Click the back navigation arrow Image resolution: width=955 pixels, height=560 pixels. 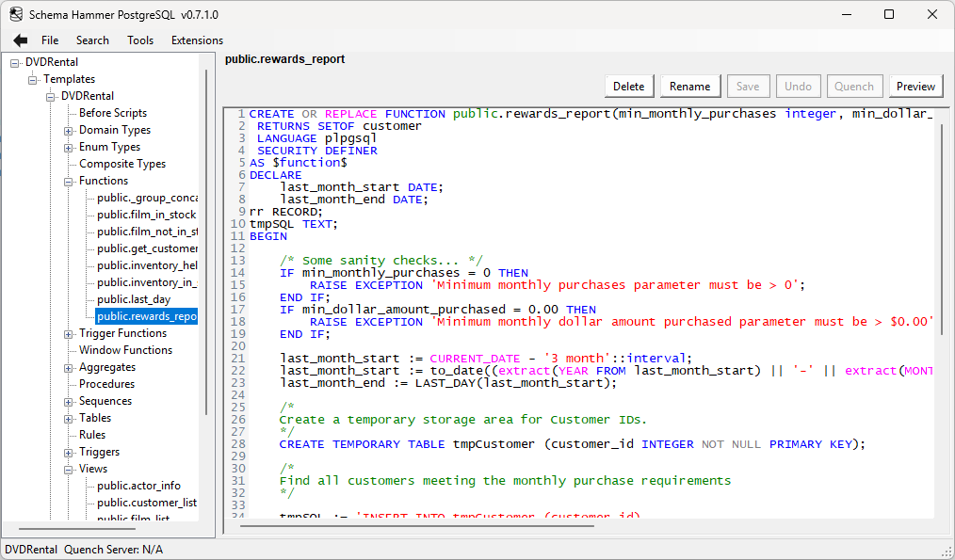[x=20, y=40]
